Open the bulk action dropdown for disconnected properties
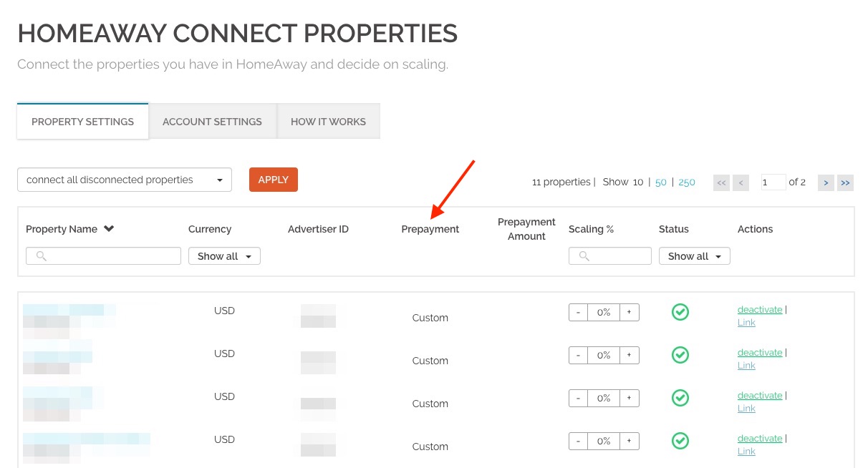The height and width of the screenshot is (468, 868). [x=125, y=180]
